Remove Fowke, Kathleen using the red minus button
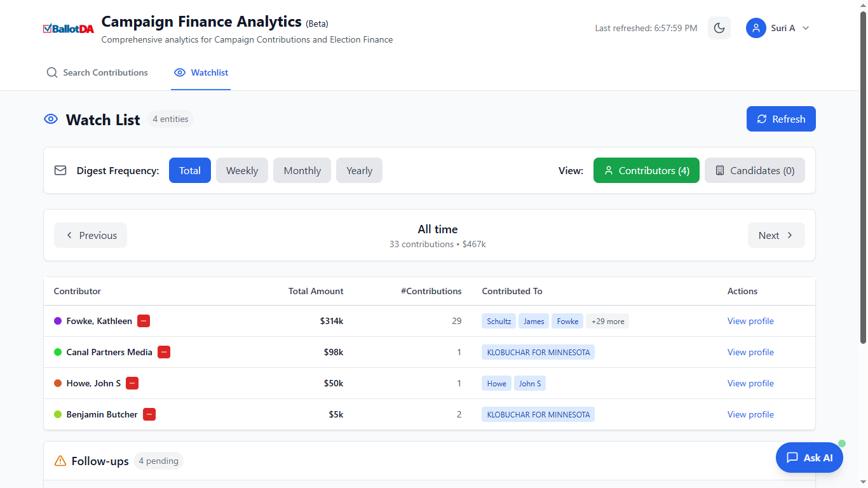The height and width of the screenshot is (488, 868). coord(144,321)
